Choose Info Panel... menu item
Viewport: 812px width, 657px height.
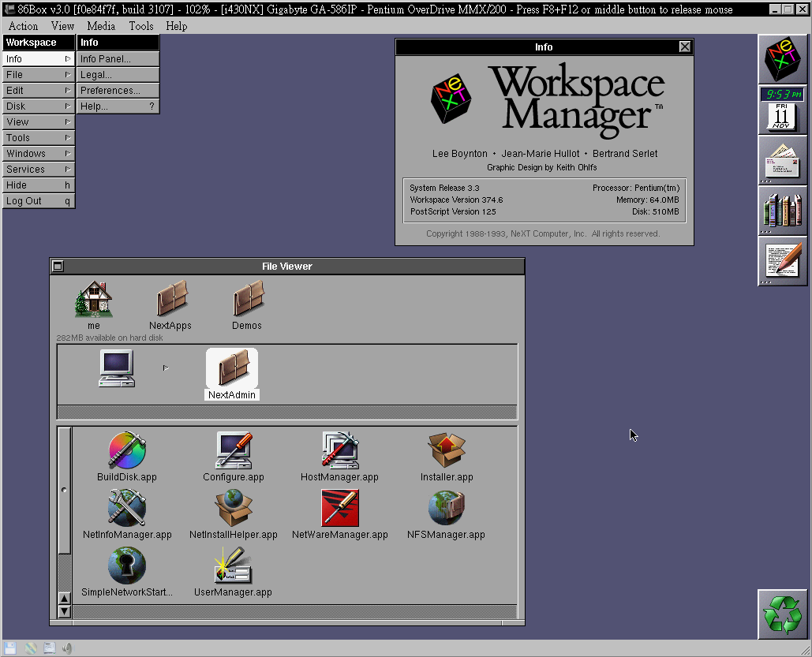tap(118, 59)
